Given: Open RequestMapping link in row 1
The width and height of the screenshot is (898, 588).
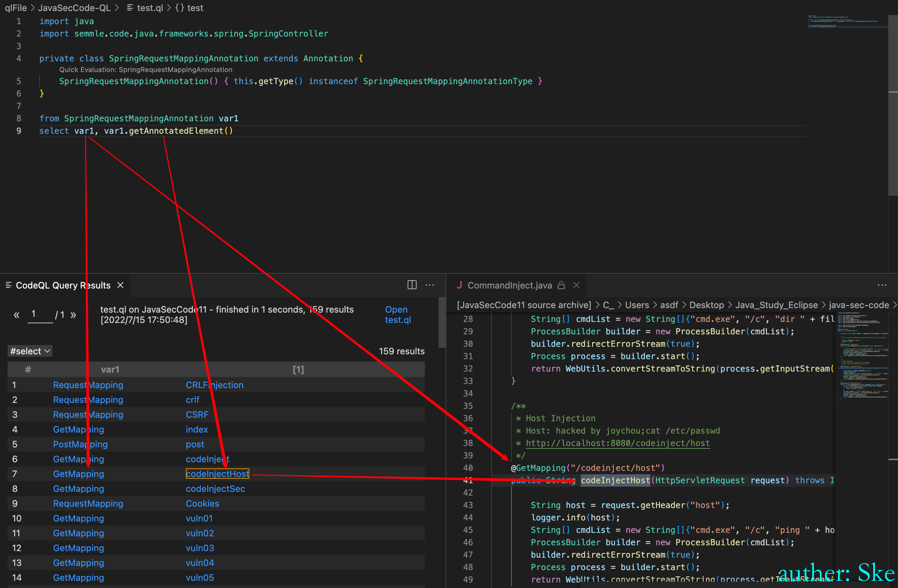Looking at the screenshot, I should tap(88, 385).
